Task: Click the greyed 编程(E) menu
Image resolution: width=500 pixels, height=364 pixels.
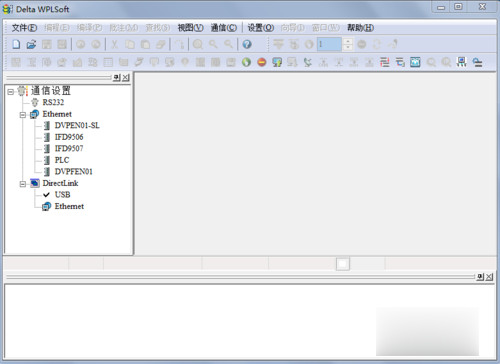Action: [x=57, y=28]
